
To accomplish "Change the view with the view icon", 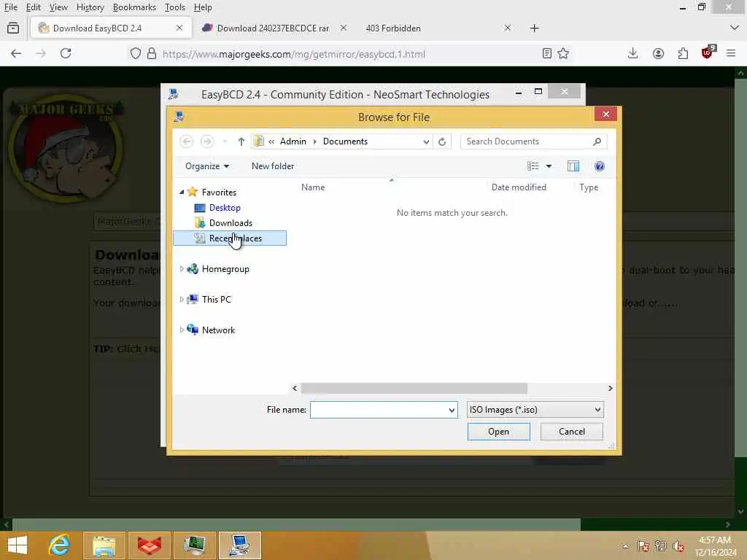I will pos(533,166).
